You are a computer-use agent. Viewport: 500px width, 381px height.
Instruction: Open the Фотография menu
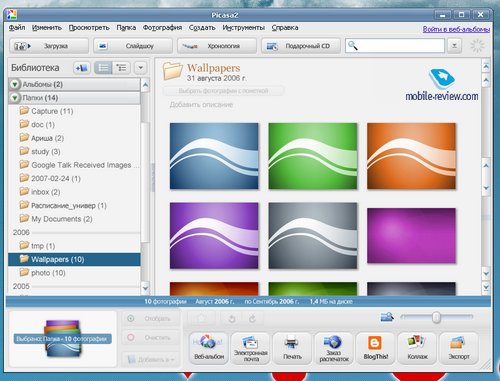click(162, 28)
